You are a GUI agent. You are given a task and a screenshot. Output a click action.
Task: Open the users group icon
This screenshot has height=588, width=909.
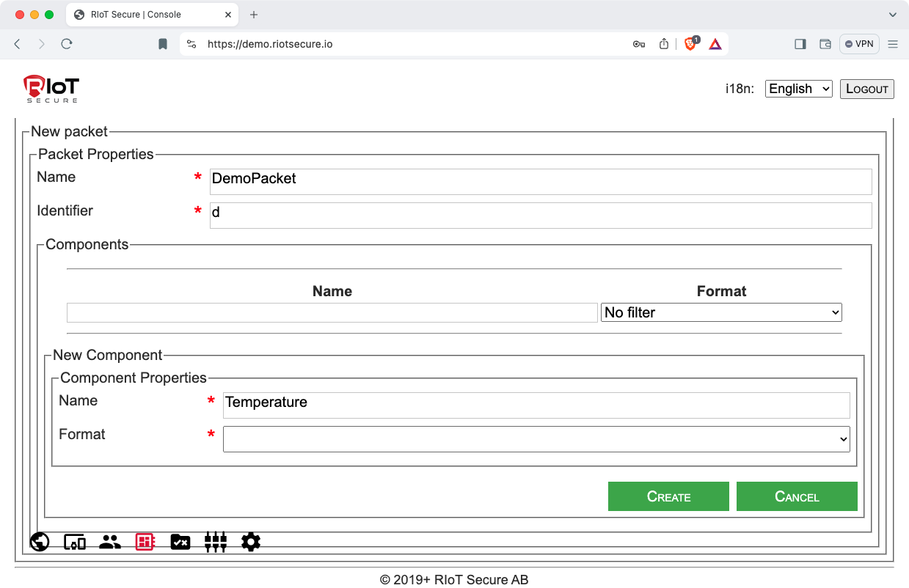tap(110, 542)
